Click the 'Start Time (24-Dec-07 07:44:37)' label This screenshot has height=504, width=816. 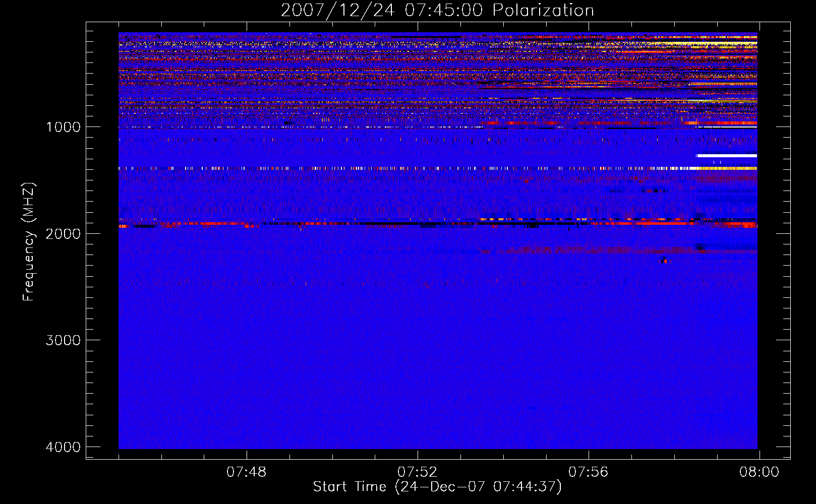coord(437,487)
